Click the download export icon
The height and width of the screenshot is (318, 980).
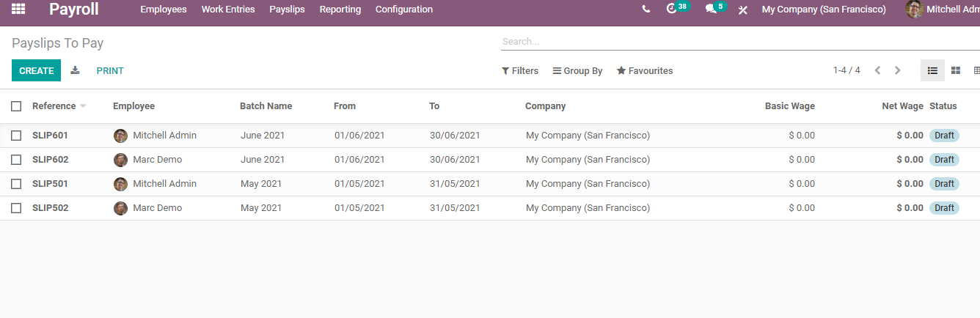point(75,71)
